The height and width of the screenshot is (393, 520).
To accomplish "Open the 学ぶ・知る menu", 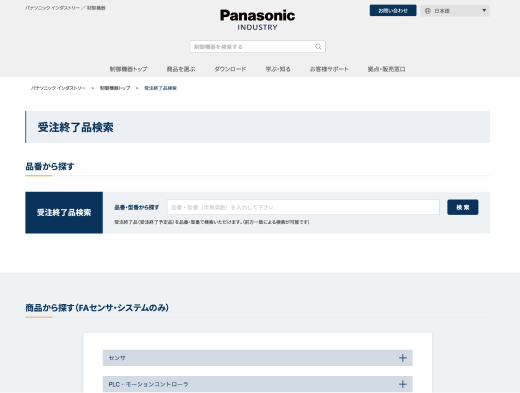I will point(278,69).
